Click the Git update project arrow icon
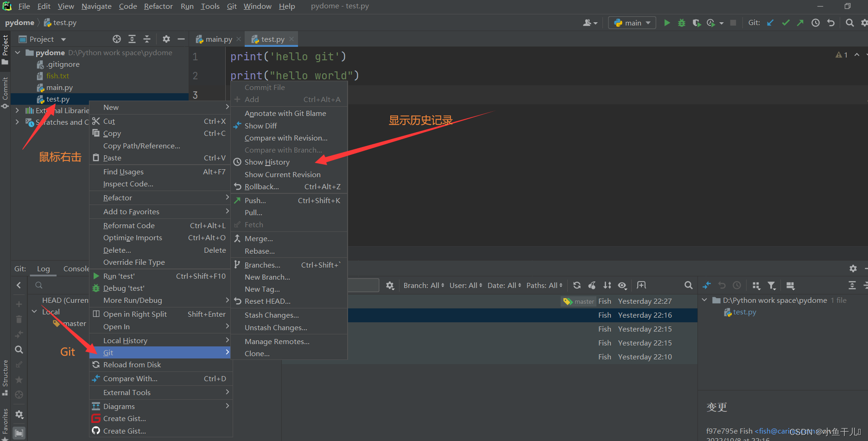The image size is (868, 441). (x=770, y=23)
